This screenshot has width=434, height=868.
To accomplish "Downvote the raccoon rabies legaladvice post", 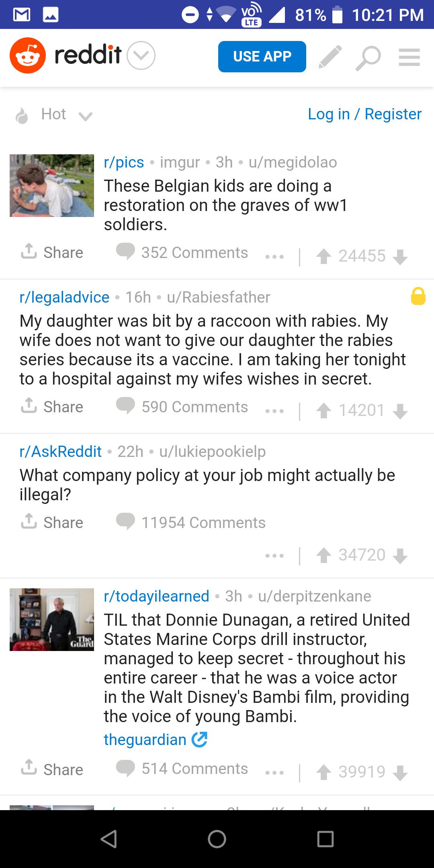I will 400,411.
